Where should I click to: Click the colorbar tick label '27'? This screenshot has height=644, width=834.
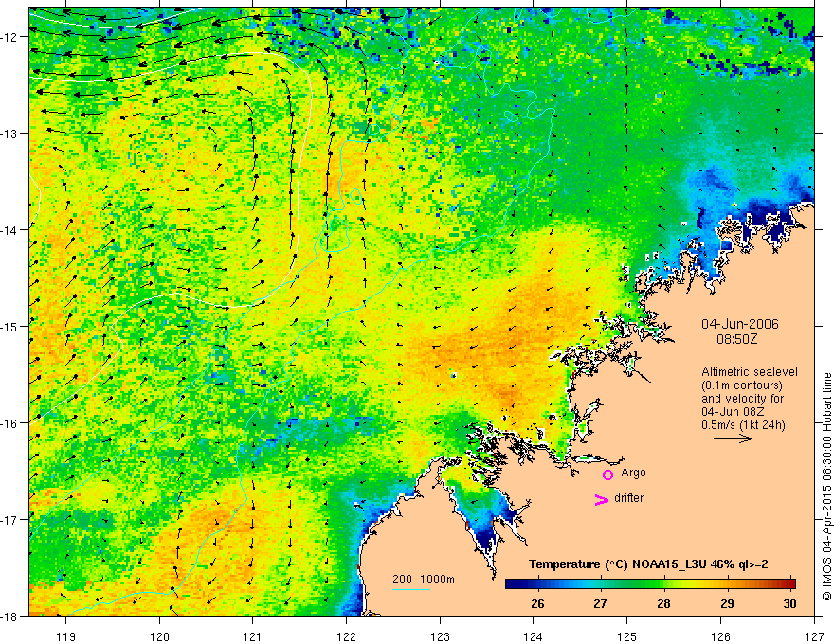601,603
